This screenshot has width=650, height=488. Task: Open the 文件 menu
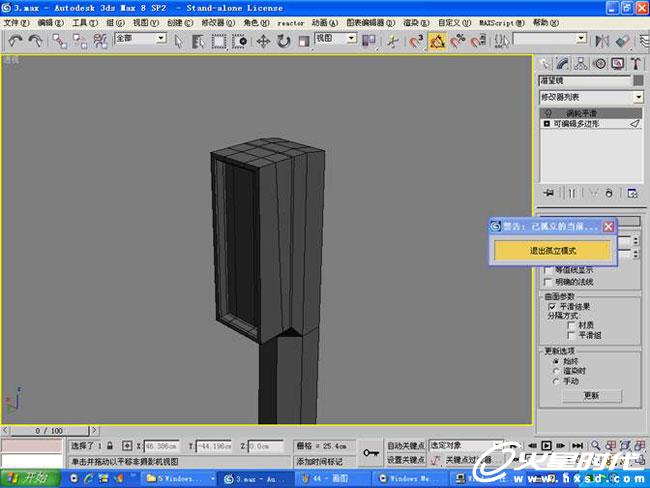(16, 23)
